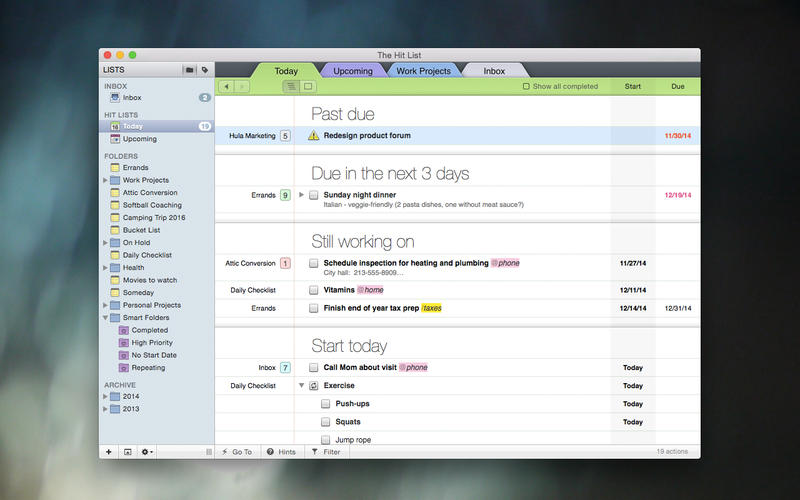The width and height of the screenshot is (800, 500).
Task: Switch to the Upcoming tab
Action: point(353,71)
